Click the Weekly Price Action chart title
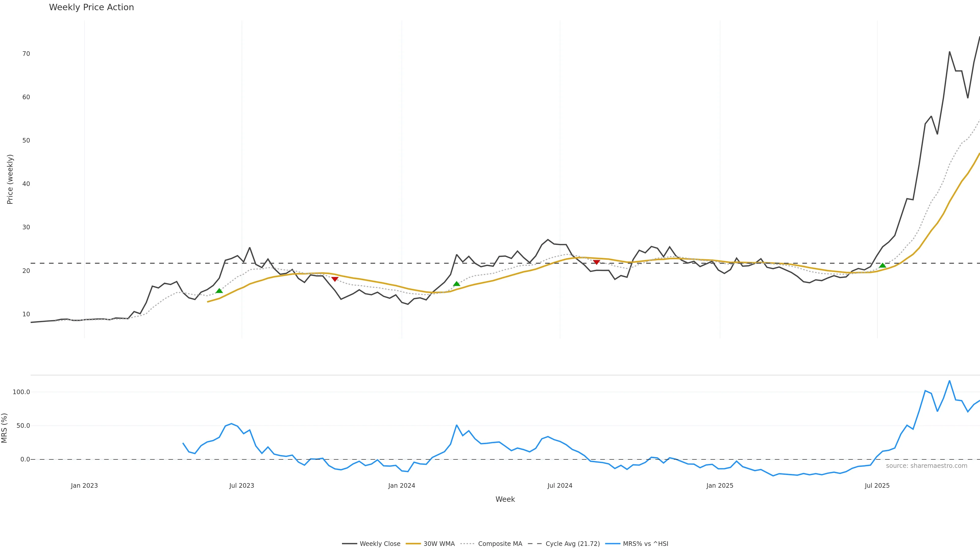This screenshot has width=980, height=551. point(91,7)
